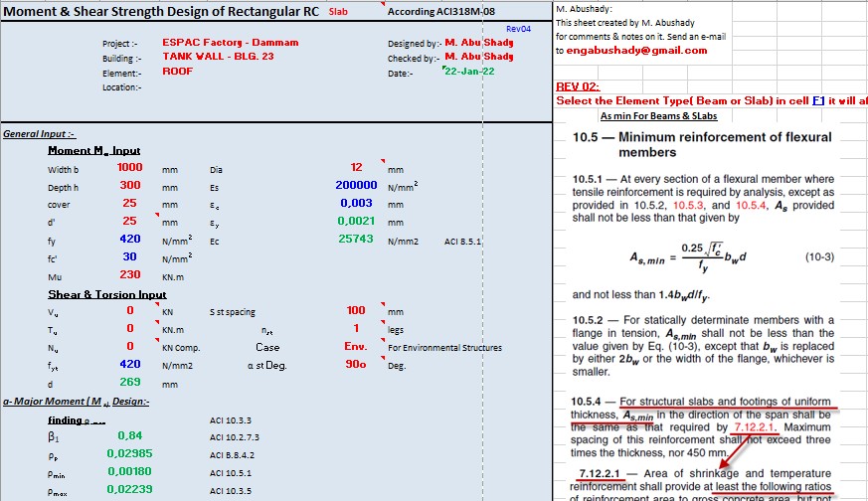Select the element value 'ROOF'

[x=178, y=72]
